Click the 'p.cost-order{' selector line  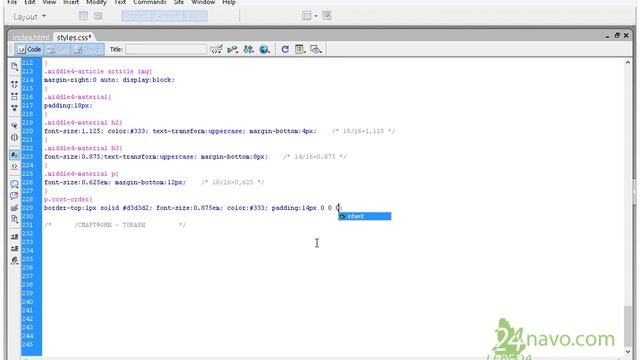pos(68,200)
